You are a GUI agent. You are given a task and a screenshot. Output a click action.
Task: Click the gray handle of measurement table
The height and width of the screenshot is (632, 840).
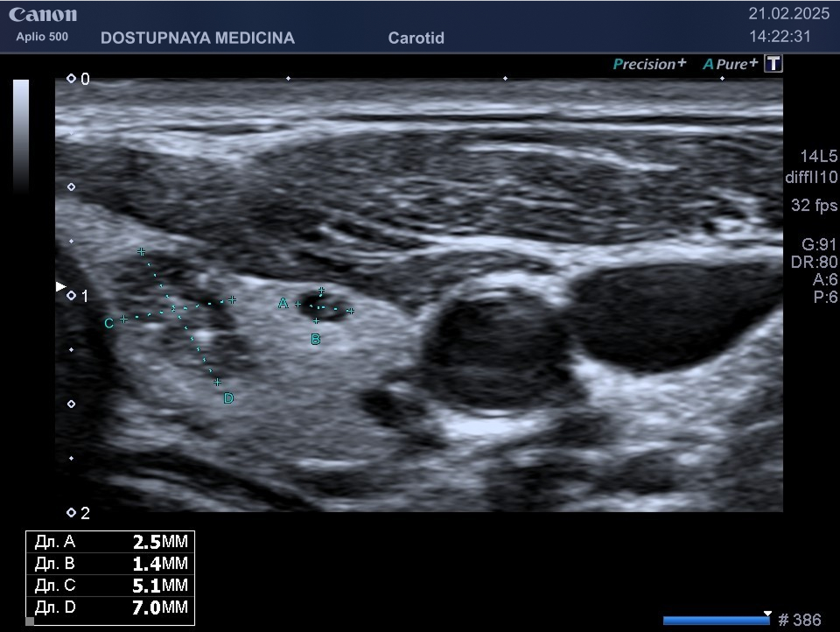[30, 622]
